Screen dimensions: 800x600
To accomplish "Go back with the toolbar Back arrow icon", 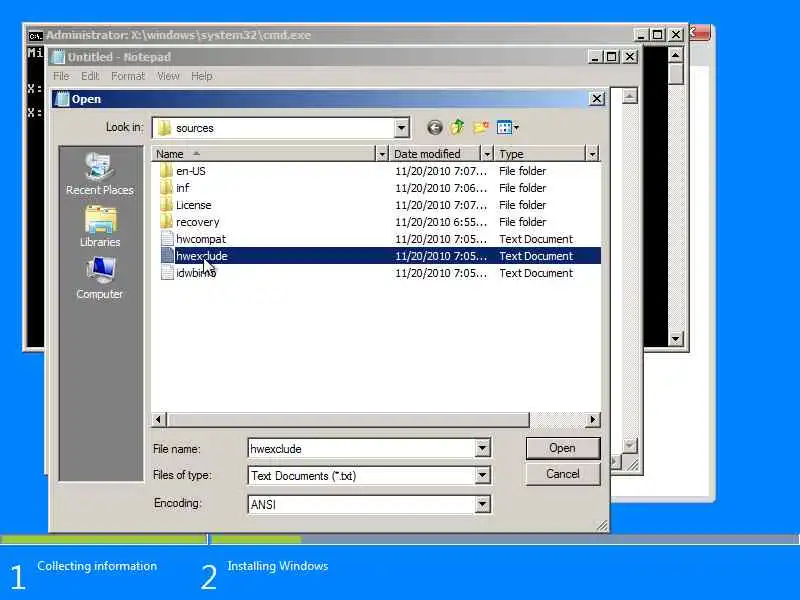I will tap(434, 128).
